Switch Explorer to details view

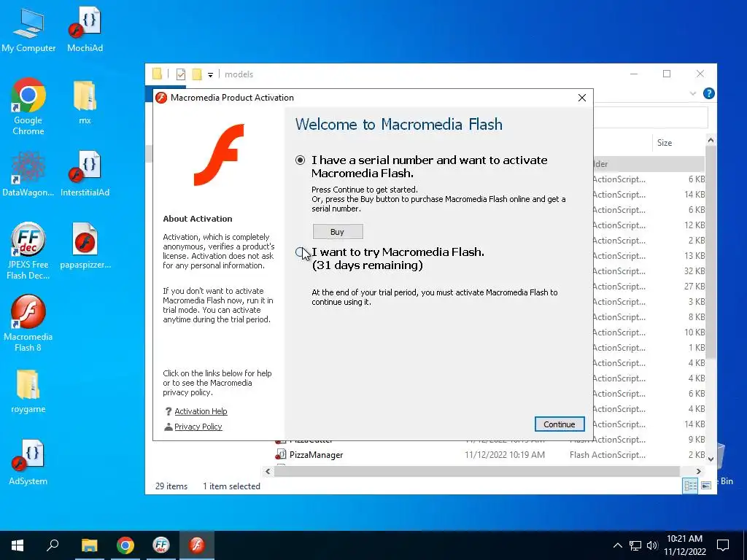(690, 486)
